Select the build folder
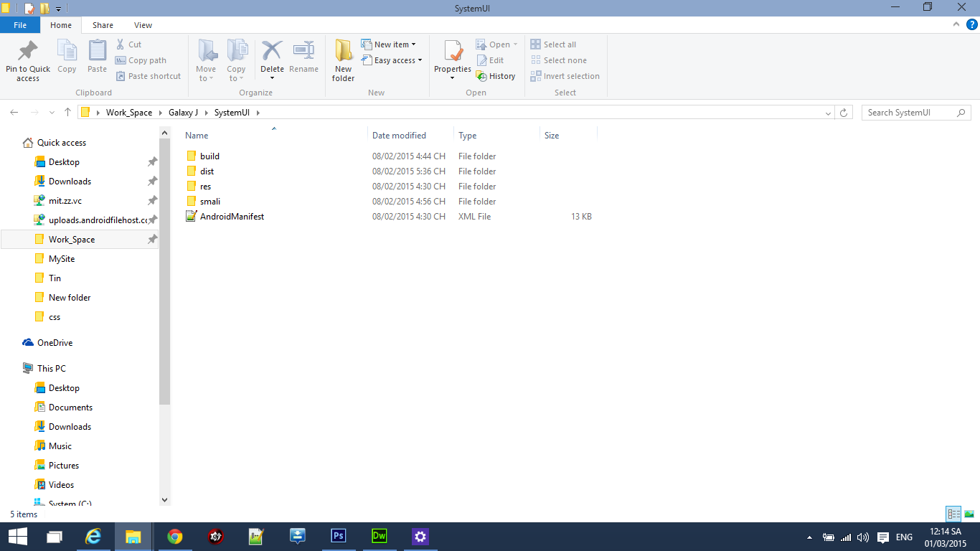 tap(209, 156)
